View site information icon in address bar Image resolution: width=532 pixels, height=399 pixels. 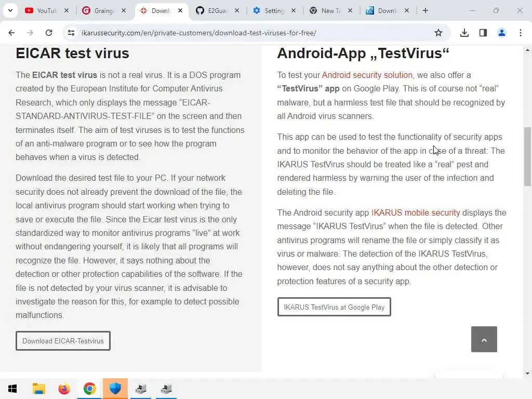71,33
